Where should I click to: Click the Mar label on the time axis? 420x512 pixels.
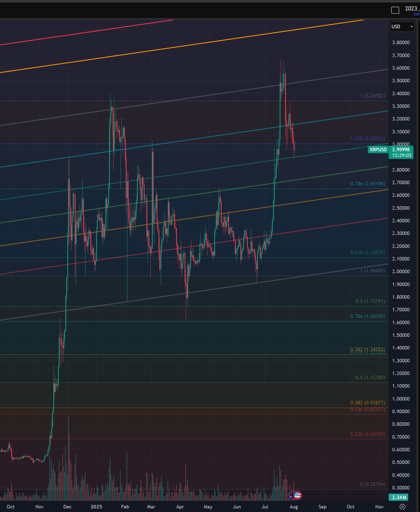[151, 507]
